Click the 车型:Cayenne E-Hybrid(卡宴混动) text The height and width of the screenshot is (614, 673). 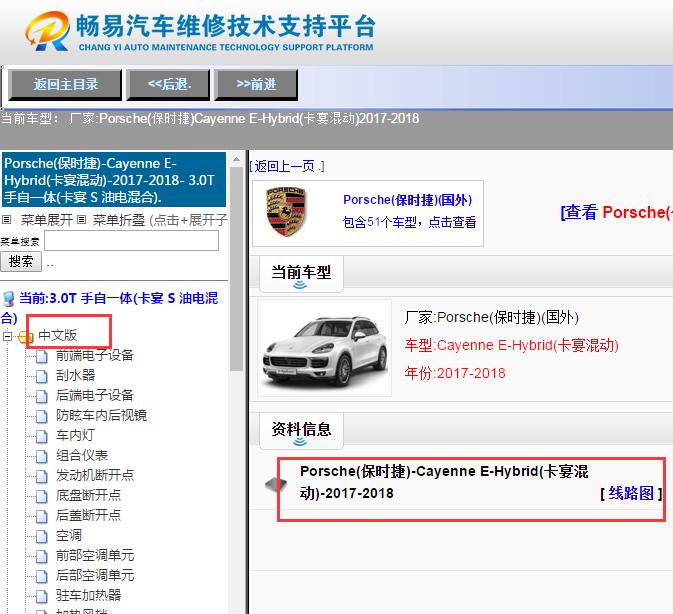coord(511,345)
